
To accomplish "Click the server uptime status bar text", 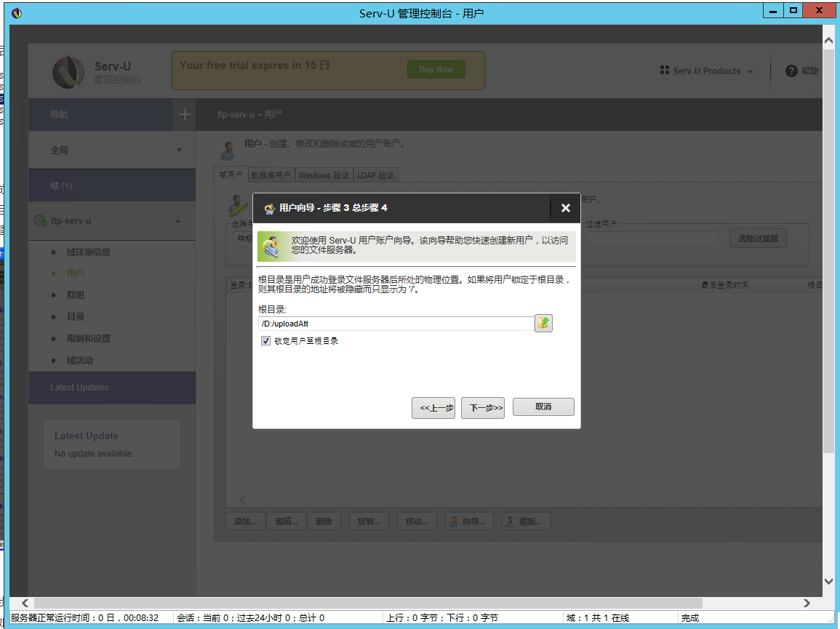I will tap(84, 618).
